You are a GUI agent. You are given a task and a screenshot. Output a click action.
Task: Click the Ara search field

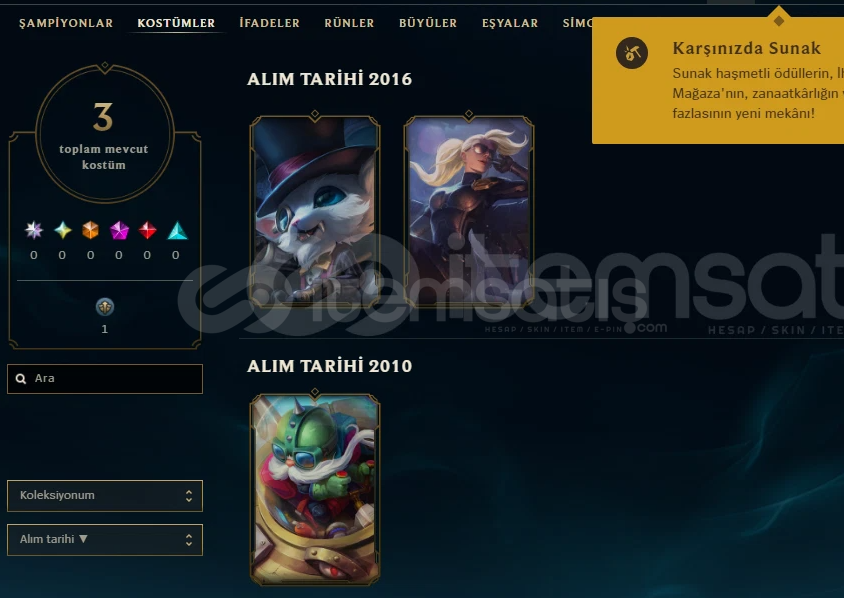(105, 379)
